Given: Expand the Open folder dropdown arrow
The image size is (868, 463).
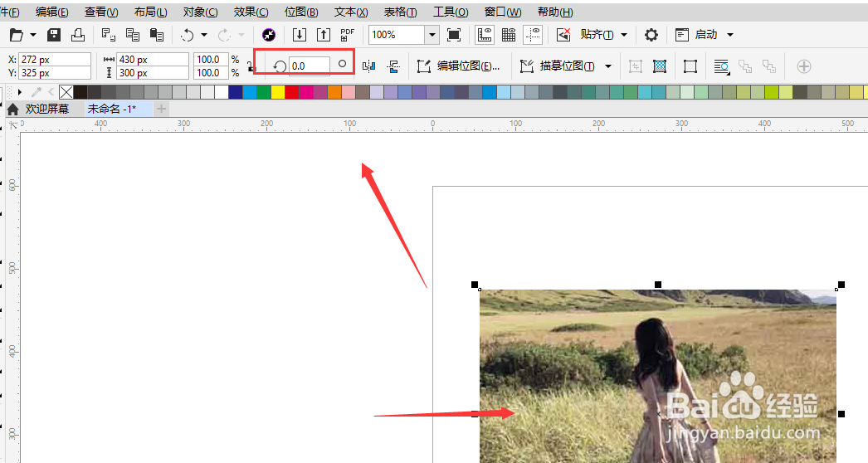Looking at the screenshot, I should [33, 35].
